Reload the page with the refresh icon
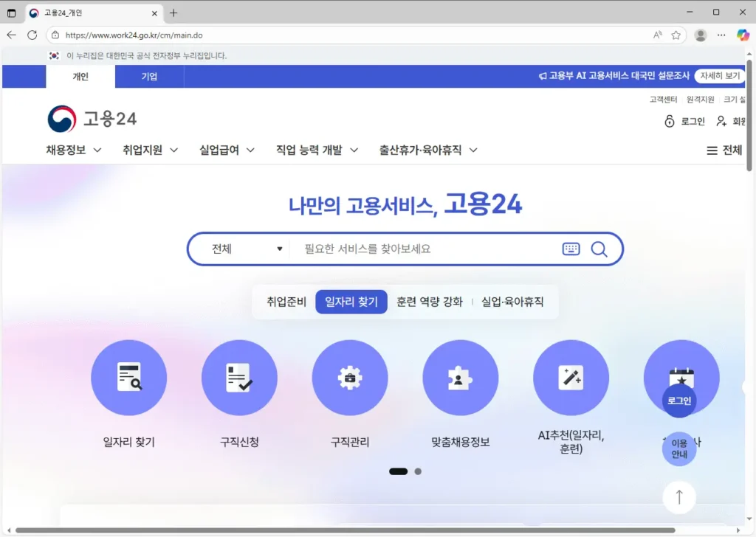The width and height of the screenshot is (756, 537). pos(32,35)
